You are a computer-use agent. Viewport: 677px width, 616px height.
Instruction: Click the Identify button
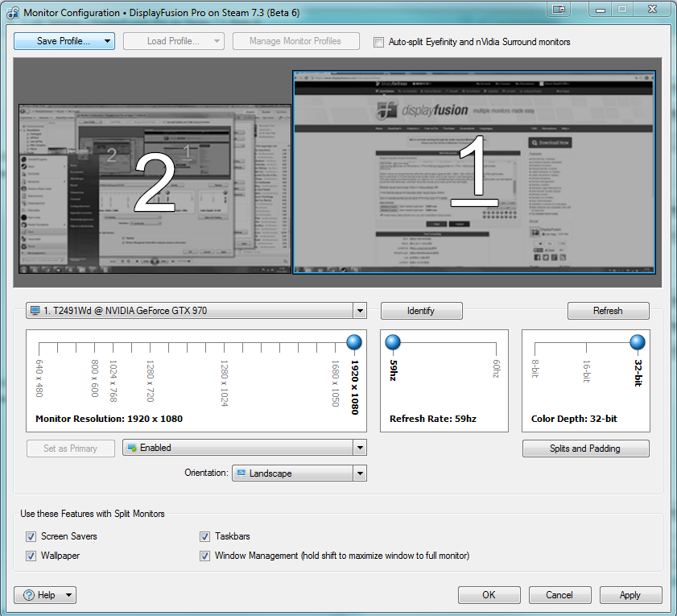click(x=421, y=311)
